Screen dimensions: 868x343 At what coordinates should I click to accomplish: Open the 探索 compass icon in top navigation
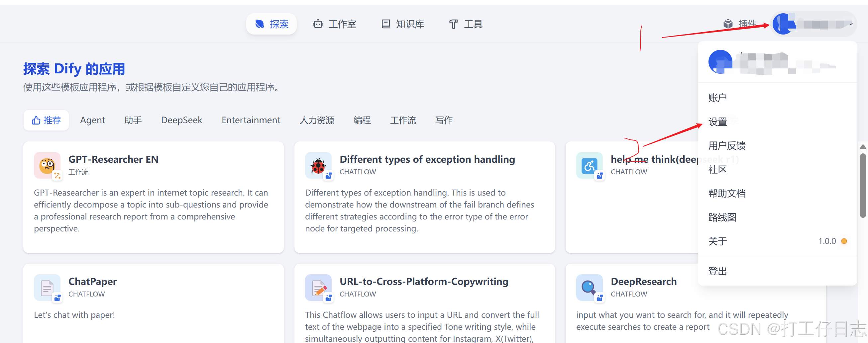[260, 24]
